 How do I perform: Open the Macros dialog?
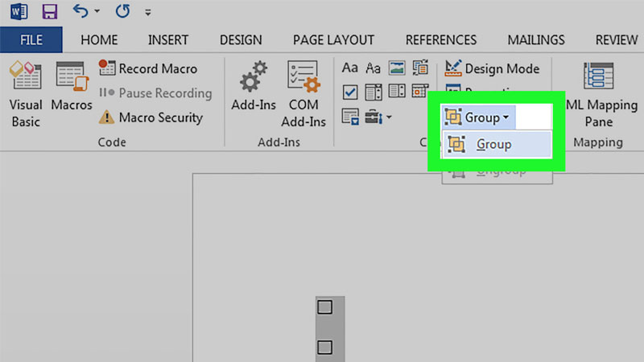pyautogui.click(x=72, y=86)
